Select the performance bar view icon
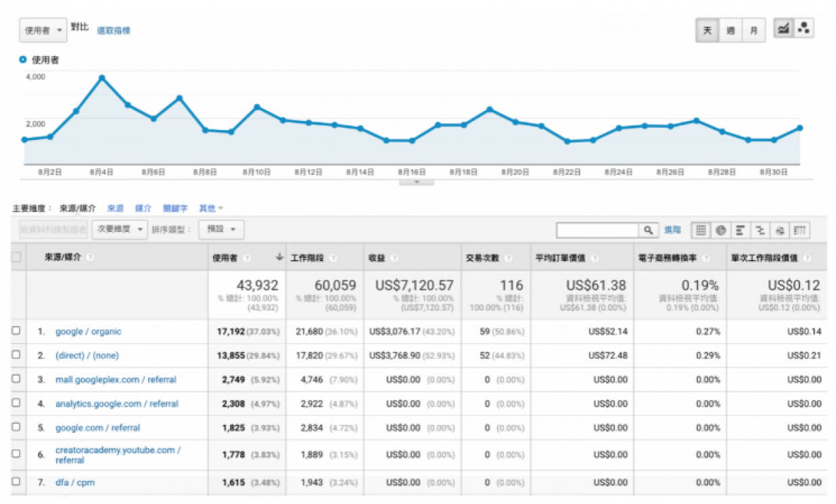 coord(741,231)
